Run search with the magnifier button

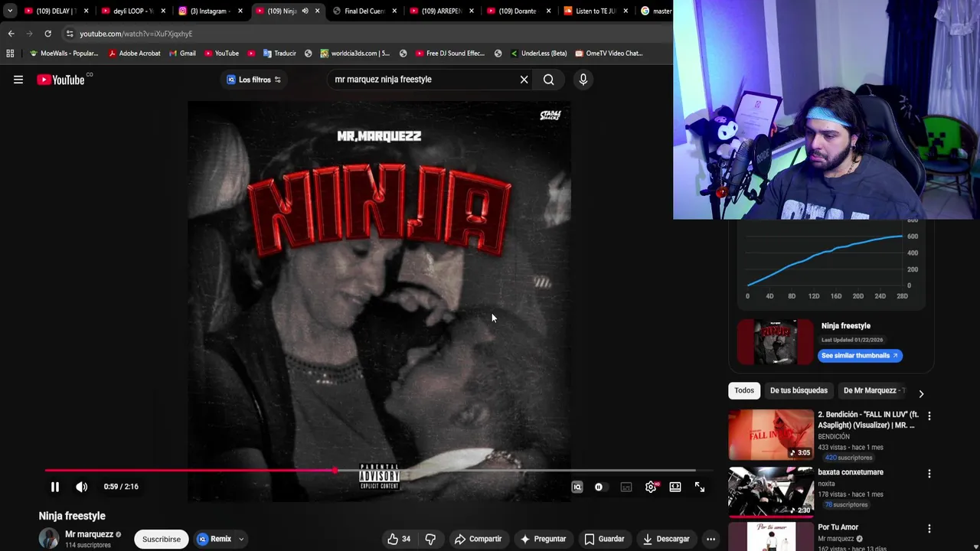[548, 80]
